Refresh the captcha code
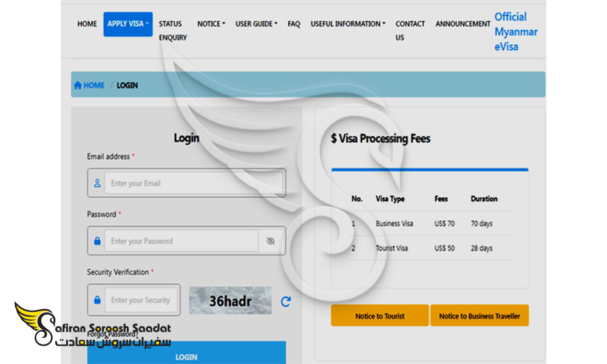This screenshot has height=364, width=607. click(x=286, y=301)
